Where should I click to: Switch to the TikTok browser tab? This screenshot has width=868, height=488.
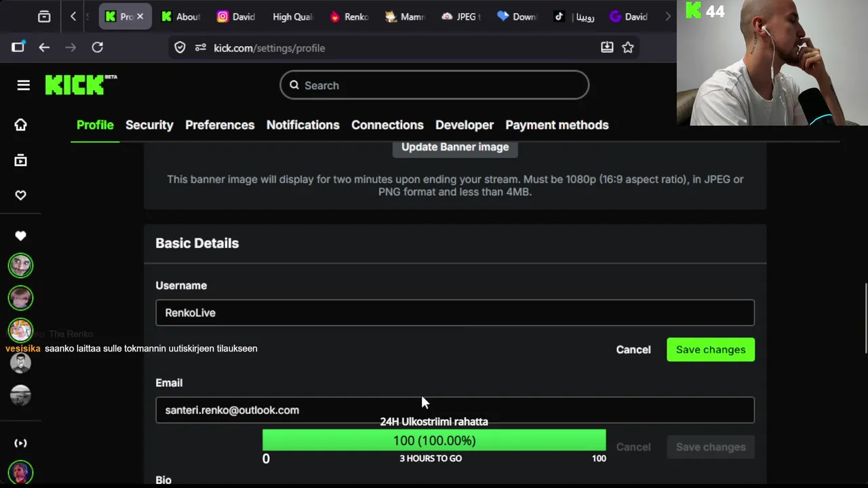pyautogui.click(x=573, y=16)
